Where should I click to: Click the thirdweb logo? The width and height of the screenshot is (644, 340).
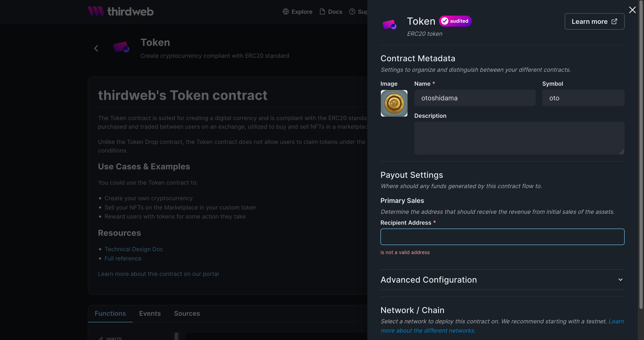pyautogui.click(x=120, y=11)
